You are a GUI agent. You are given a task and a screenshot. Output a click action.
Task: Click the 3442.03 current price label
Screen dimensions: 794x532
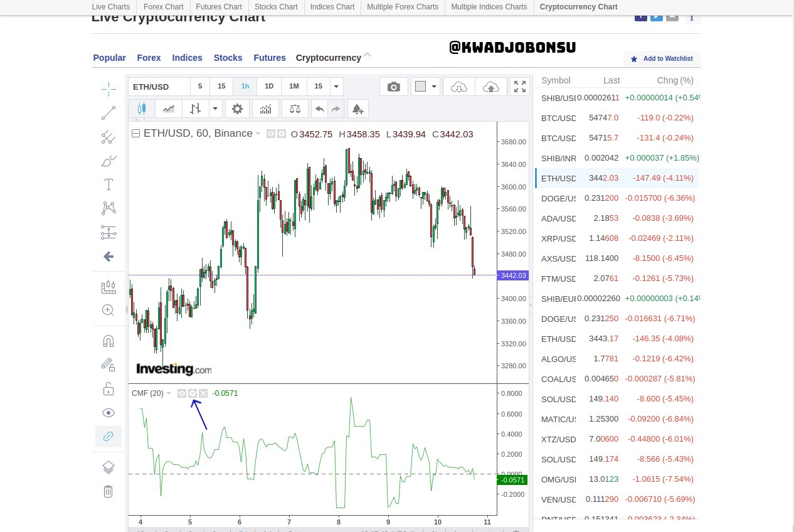[513, 275]
